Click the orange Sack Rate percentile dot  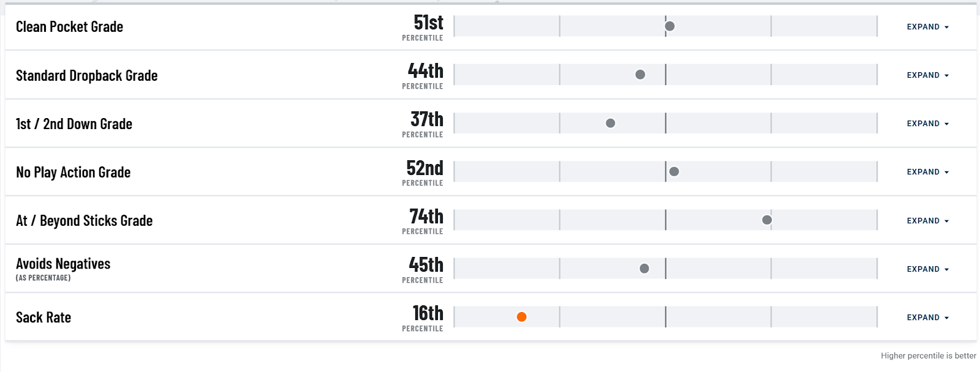(521, 317)
